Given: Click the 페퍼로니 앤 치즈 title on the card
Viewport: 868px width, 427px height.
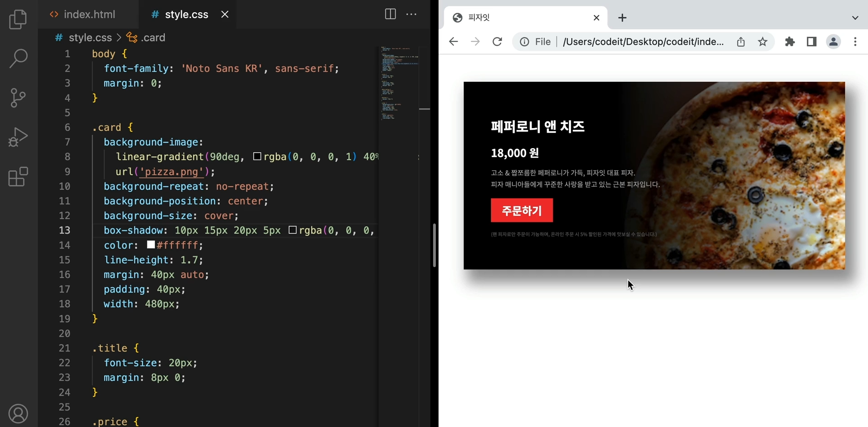Looking at the screenshot, I should [x=538, y=126].
